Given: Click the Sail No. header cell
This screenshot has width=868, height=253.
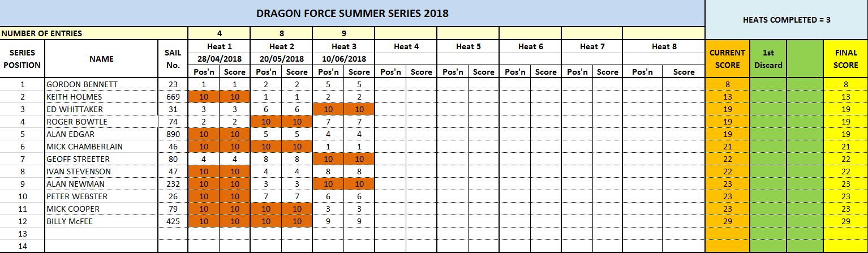Looking at the screenshot, I should click(x=173, y=59).
